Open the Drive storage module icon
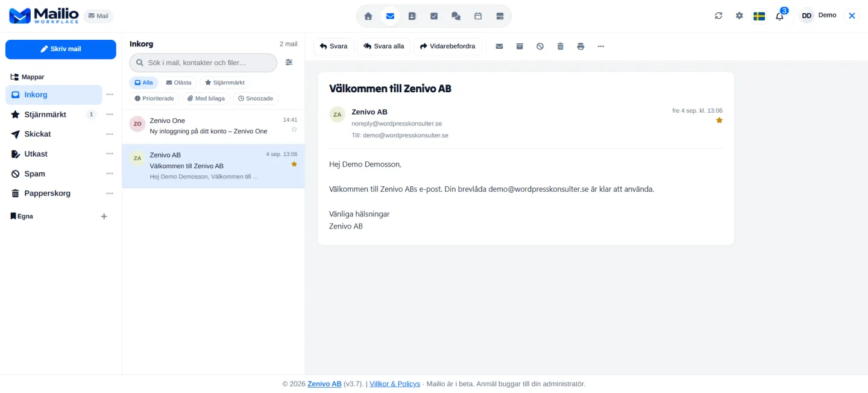This screenshot has height=393, width=868. (x=500, y=16)
